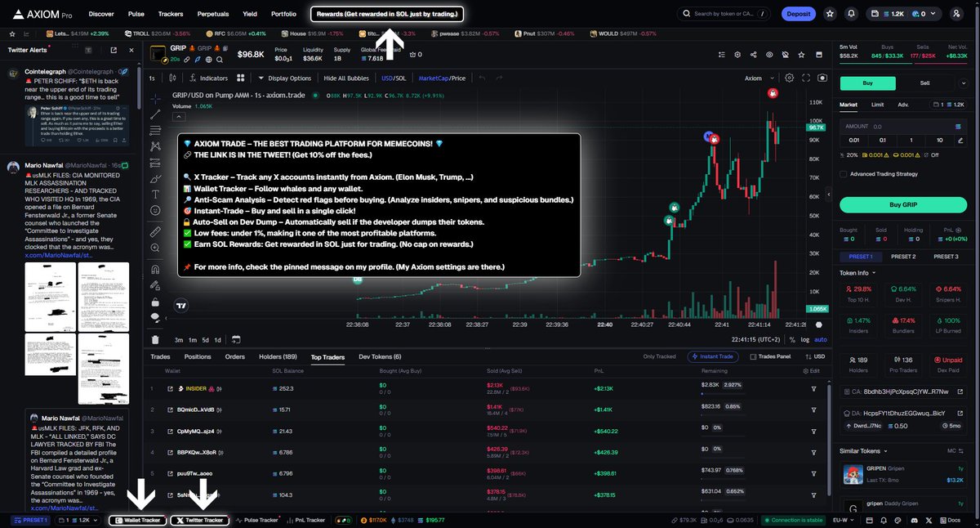Select the trend line drawing tool

coord(155,113)
